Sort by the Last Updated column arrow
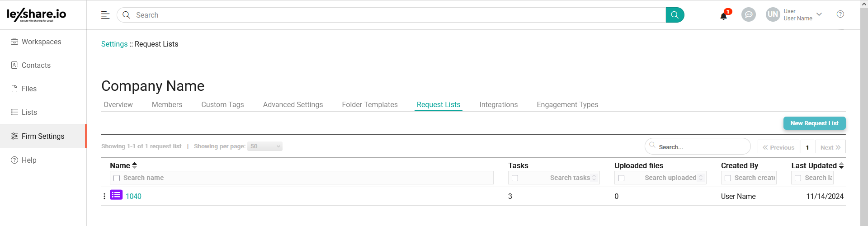 841,166
